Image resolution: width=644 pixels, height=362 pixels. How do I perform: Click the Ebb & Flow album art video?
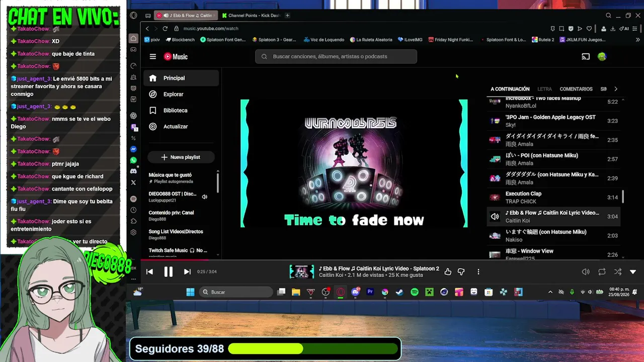354,163
